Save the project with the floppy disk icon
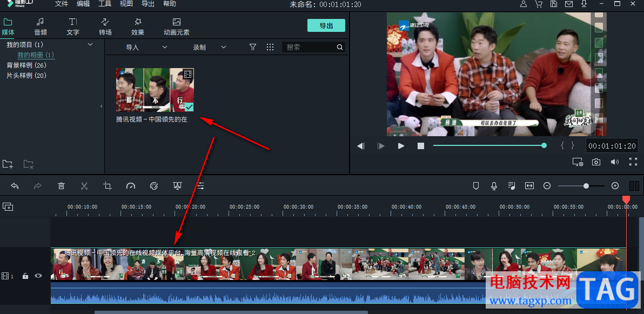This screenshot has width=644, height=314. click(x=554, y=4)
